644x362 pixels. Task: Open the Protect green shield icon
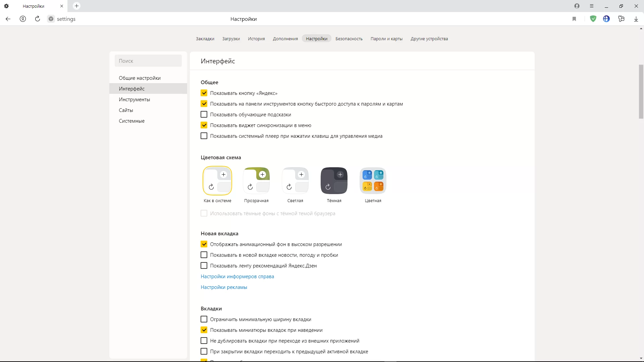click(593, 19)
